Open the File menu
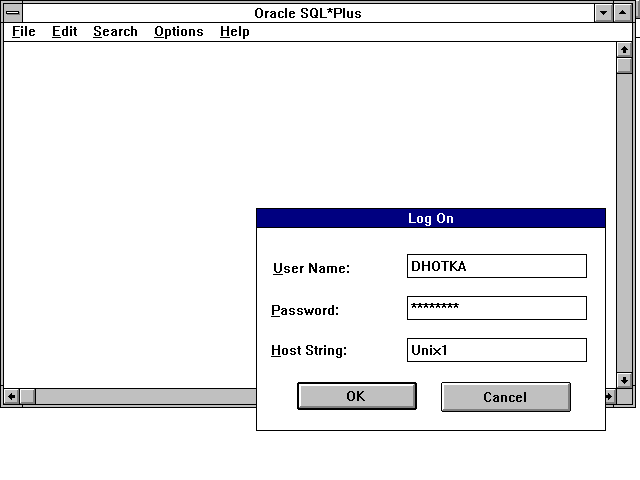The width and height of the screenshot is (640, 480). coord(24,32)
